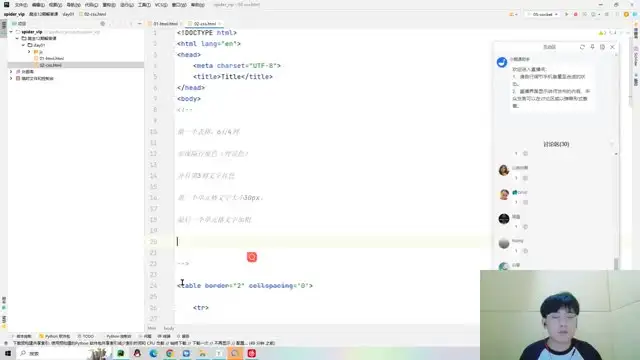Image resolution: width=640 pixels, height=360 pixels.
Task: Click the webcam video thumbnail
Action: coord(560,315)
